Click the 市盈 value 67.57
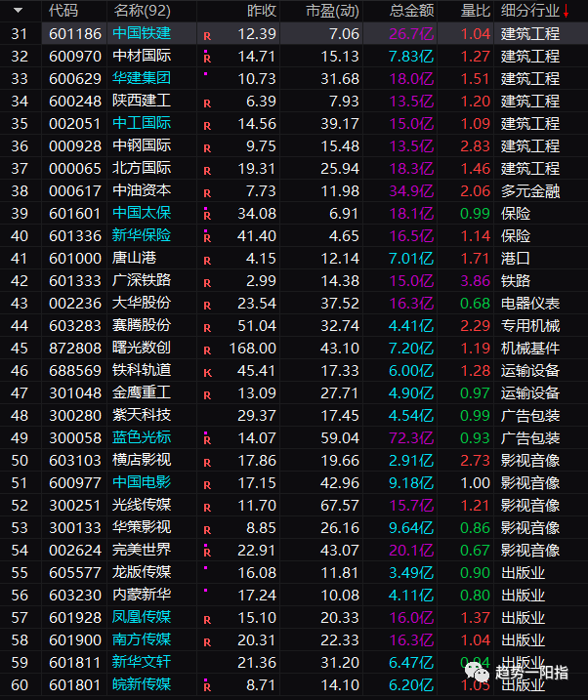The width and height of the screenshot is (588, 700). (x=340, y=506)
